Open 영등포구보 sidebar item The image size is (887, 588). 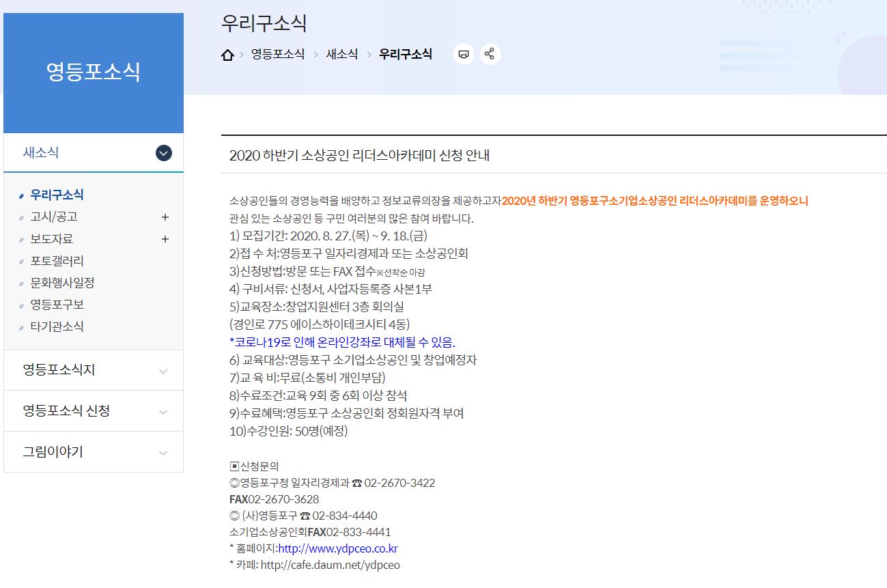click(x=57, y=304)
